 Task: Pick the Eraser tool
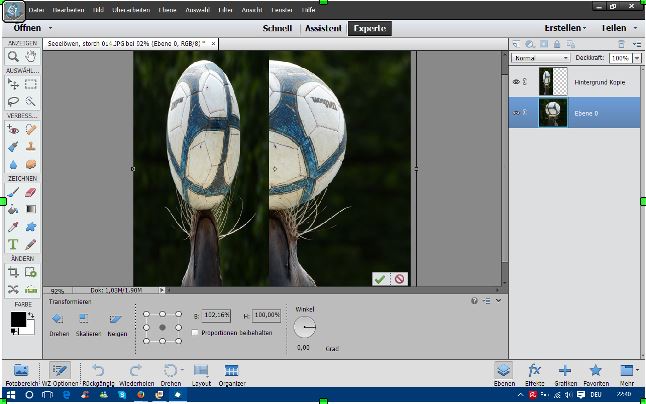[x=31, y=192]
